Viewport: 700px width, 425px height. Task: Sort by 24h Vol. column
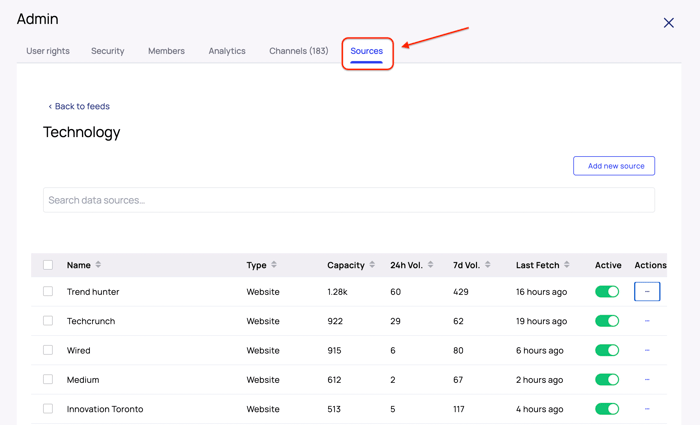pyautogui.click(x=430, y=265)
